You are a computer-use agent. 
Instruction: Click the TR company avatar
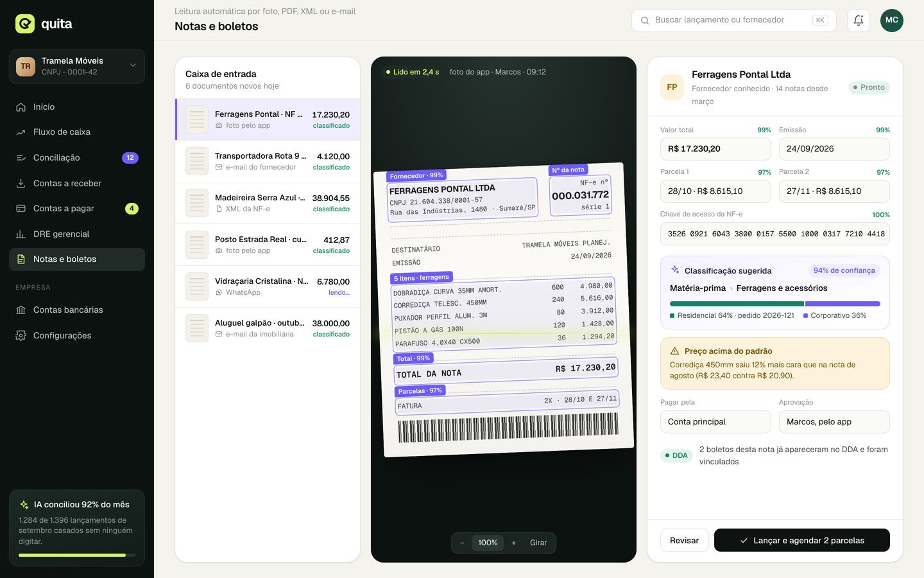click(x=26, y=66)
